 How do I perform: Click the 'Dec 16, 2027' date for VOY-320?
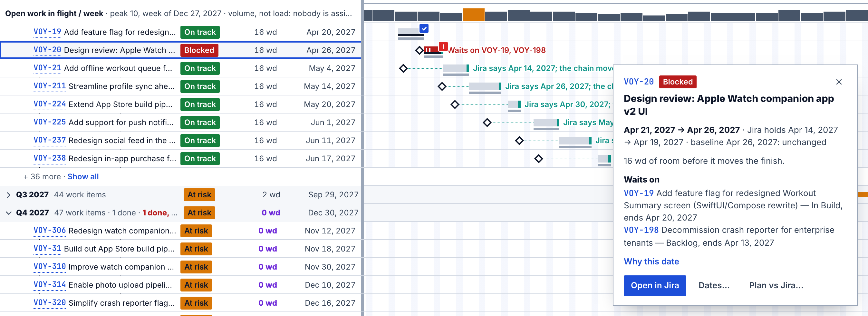(330, 303)
